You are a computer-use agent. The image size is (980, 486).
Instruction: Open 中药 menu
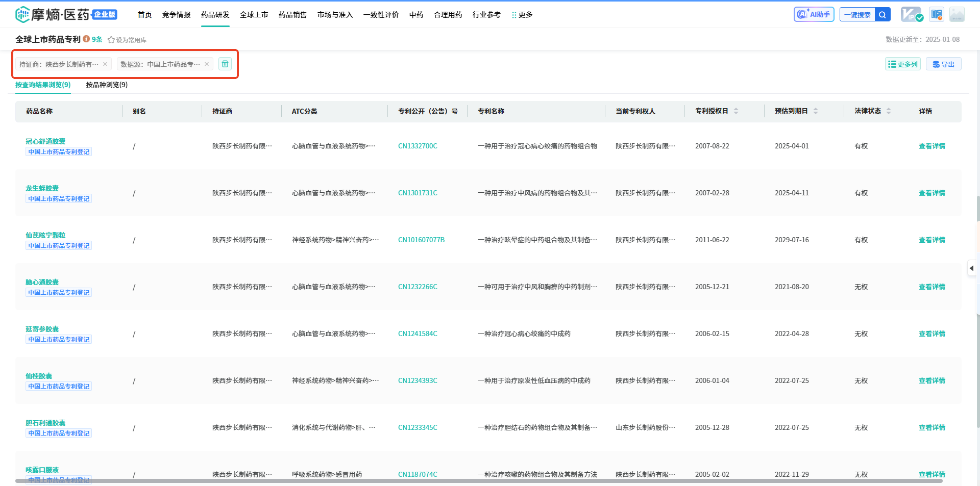coord(416,15)
